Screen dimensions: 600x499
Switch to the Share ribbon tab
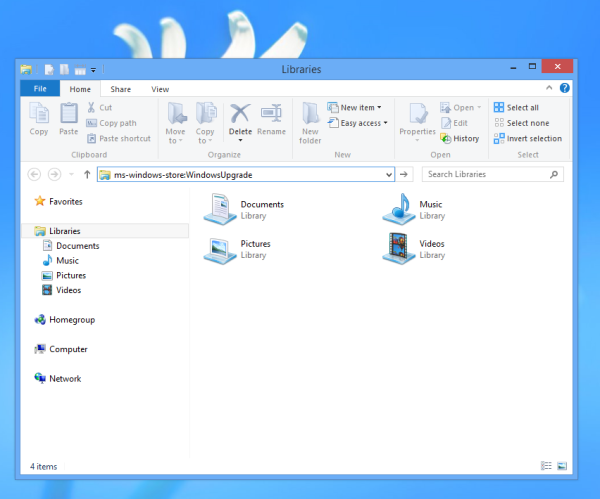tap(121, 89)
